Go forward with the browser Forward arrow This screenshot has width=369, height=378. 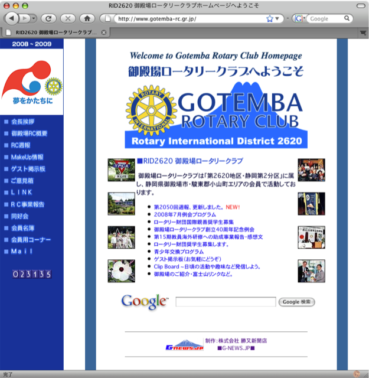pyautogui.click(x=25, y=18)
